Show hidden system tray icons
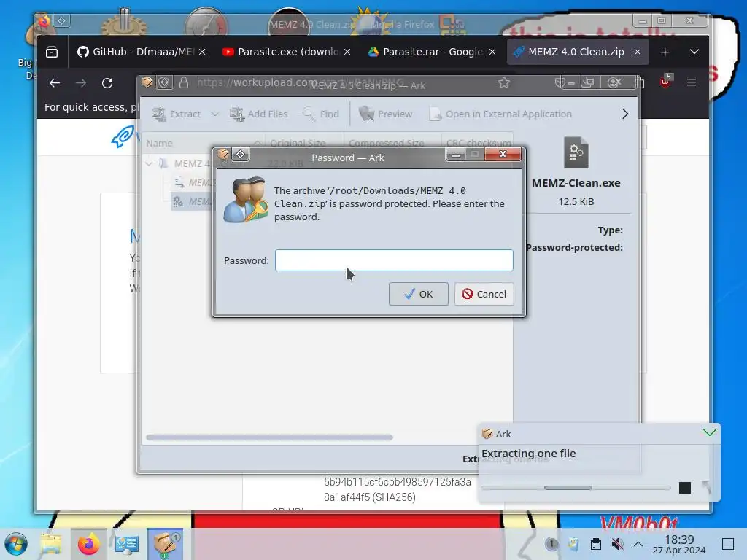The image size is (747, 560). click(x=638, y=544)
